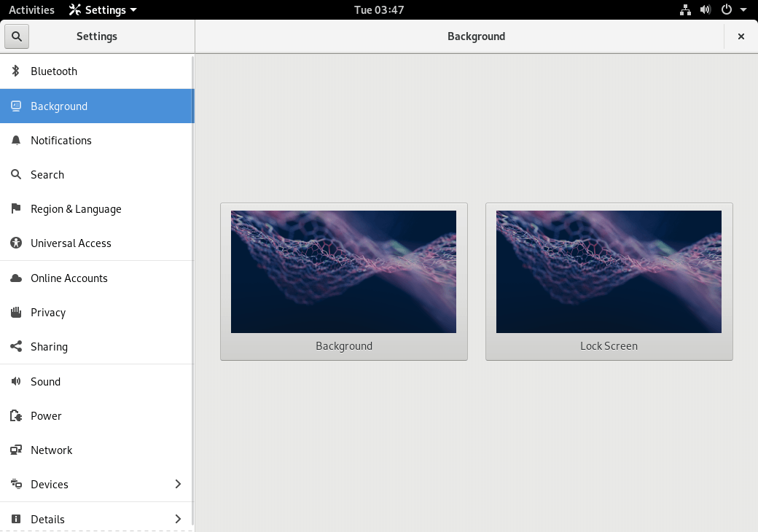758x532 pixels.
Task: Click the Bluetooth icon in sidebar
Action: pyautogui.click(x=16, y=71)
